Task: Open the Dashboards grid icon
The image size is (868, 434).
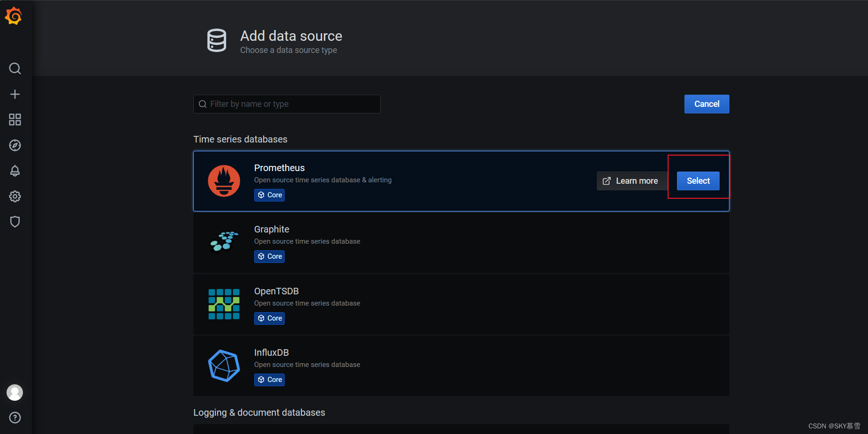Action: pyautogui.click(x=15, y=120)
